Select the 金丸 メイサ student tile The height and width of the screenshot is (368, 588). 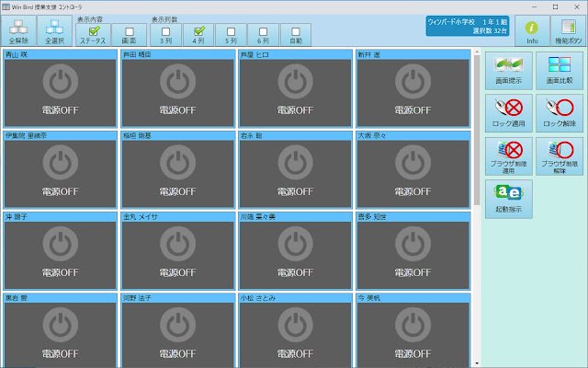[x=177, y=251]
